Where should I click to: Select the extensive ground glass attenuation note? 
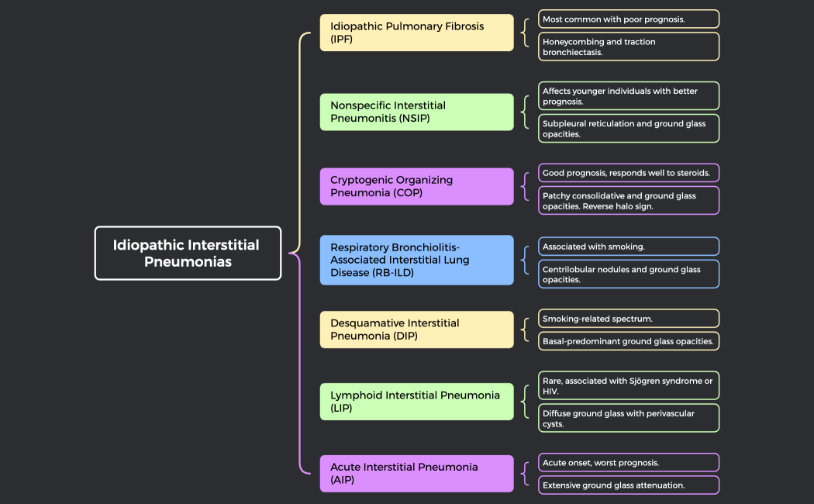point(628,485)
